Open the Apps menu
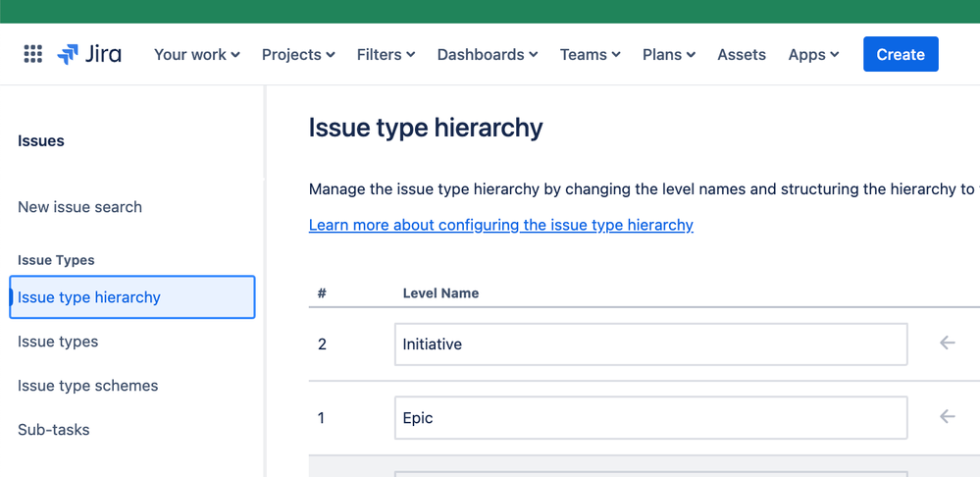Image resolution: width=980 pixels, height=477 pixels. (x=813, y=54)
